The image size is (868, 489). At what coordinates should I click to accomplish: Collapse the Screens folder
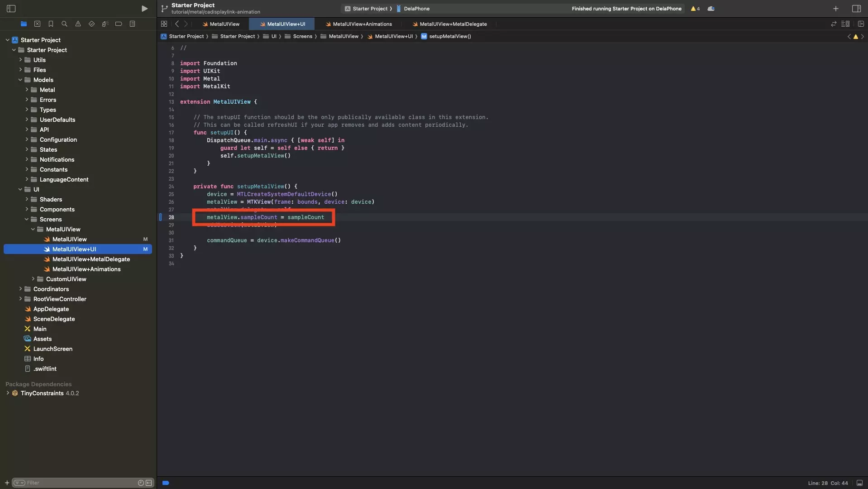[x=26, y=219]
